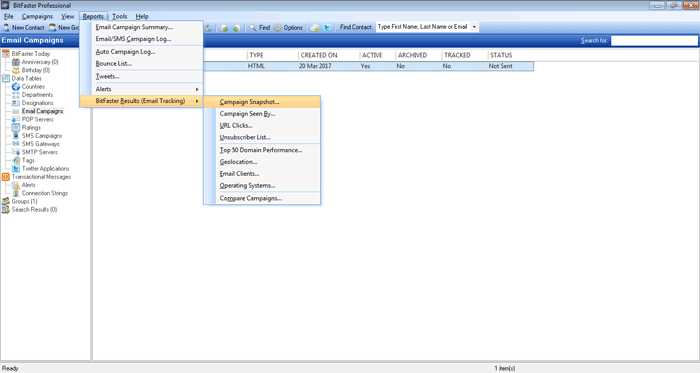Open Top 50 Domain Performance report
The image size is (700, 373).
point(262,150)
